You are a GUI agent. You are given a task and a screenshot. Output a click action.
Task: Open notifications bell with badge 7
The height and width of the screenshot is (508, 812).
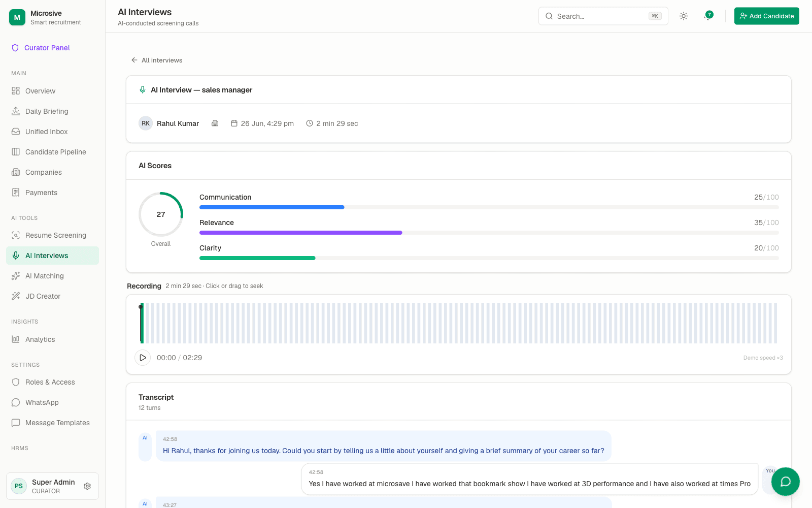click(x=708, y=16)
